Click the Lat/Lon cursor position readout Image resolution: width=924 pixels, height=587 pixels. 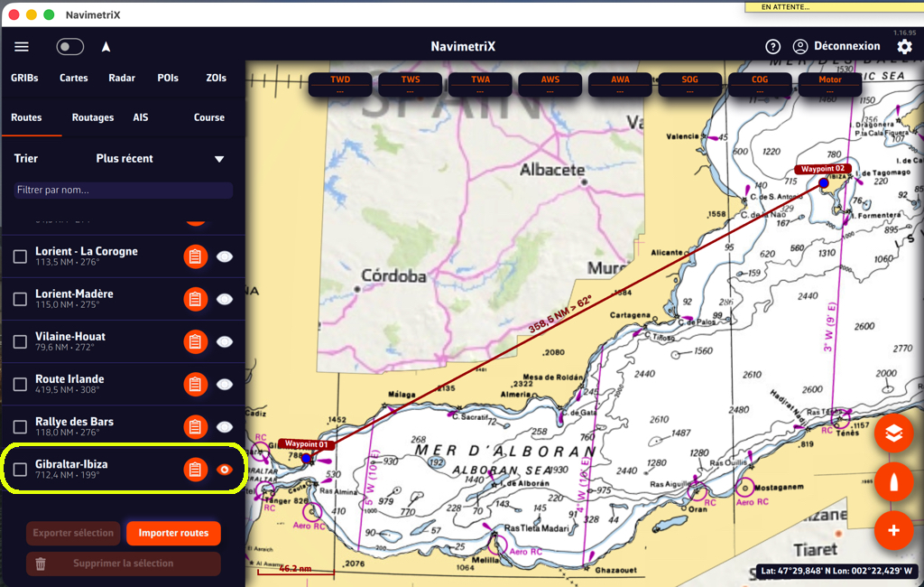click(x=836, y=571)
